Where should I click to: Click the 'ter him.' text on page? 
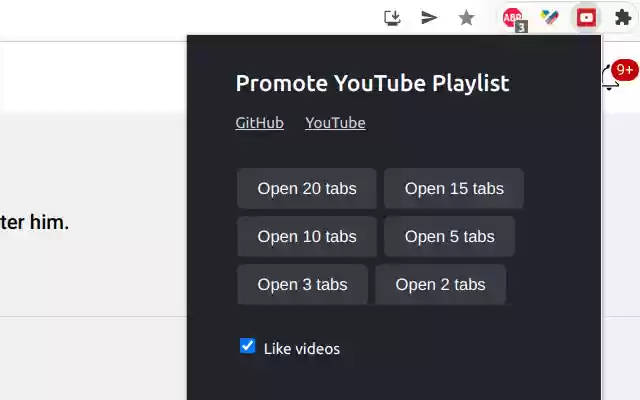coord(34,222)
